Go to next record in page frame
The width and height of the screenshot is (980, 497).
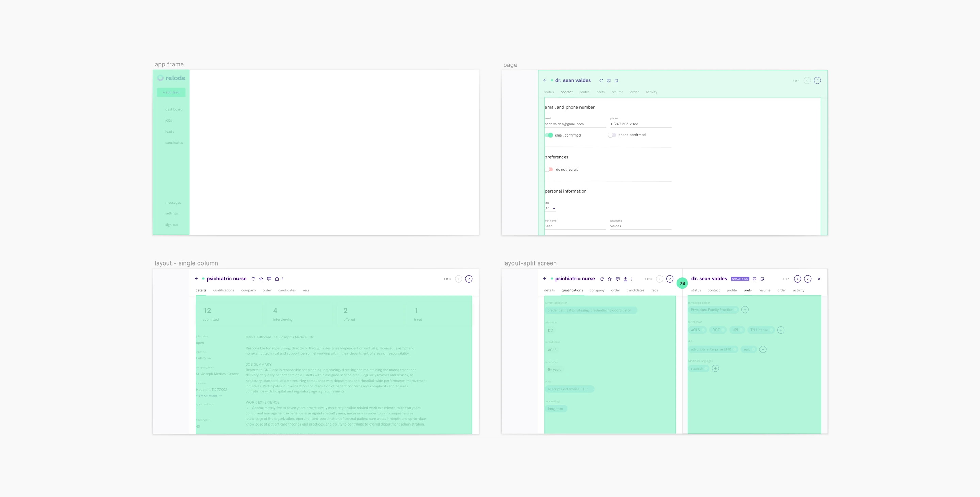tap(817, 80)
